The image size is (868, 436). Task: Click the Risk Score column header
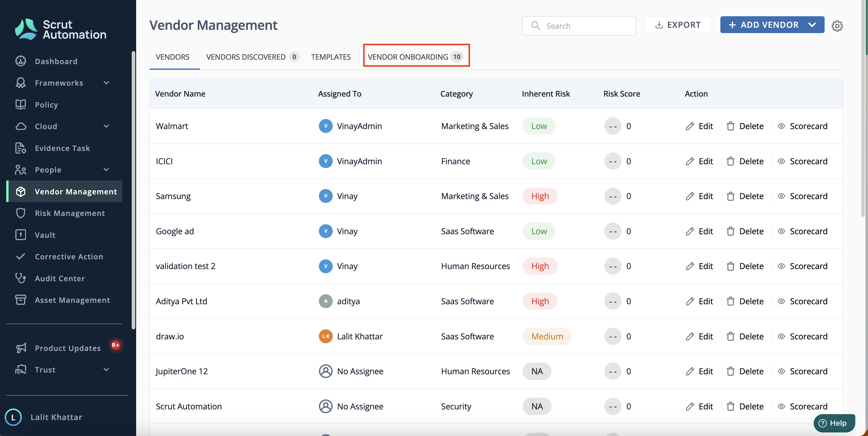[621, 94]
